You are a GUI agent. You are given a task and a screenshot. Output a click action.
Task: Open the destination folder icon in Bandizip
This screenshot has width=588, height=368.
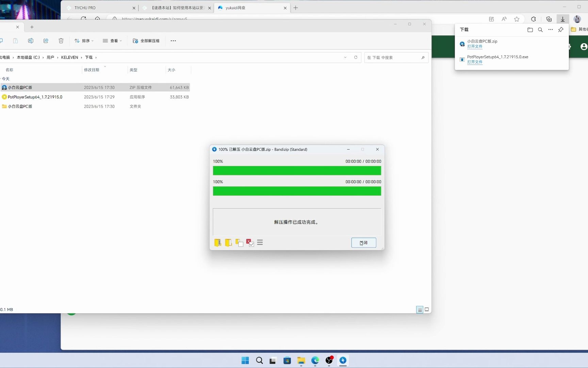[228, 243]
